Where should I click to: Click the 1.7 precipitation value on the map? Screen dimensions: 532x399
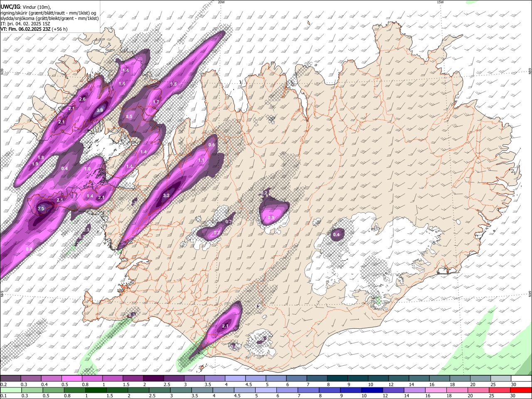156,102
